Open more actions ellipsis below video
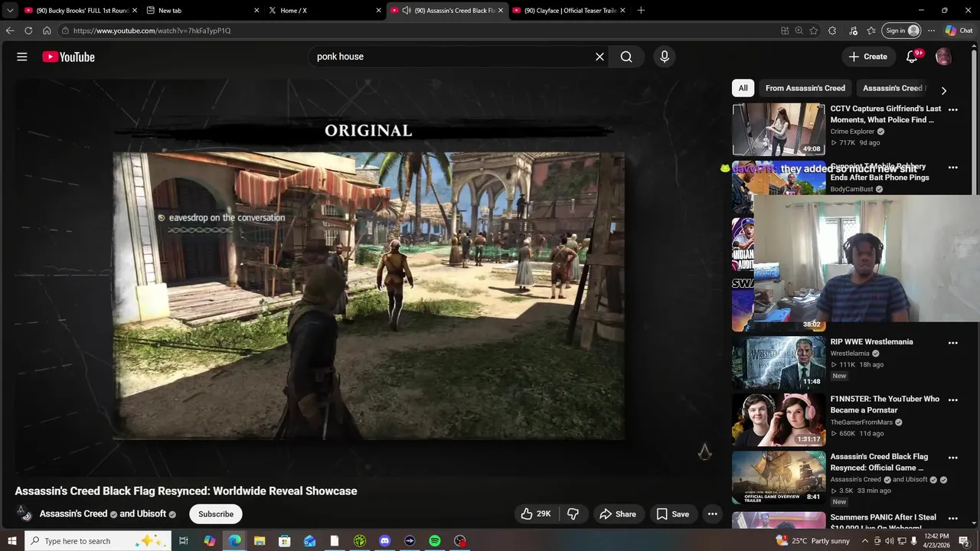 coord(713,514)
